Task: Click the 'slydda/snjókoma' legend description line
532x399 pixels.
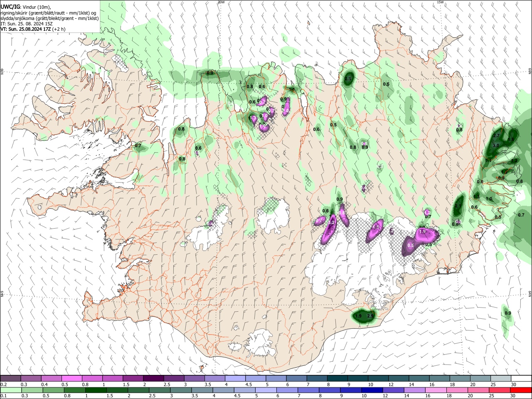Action: tap(50, 18)
